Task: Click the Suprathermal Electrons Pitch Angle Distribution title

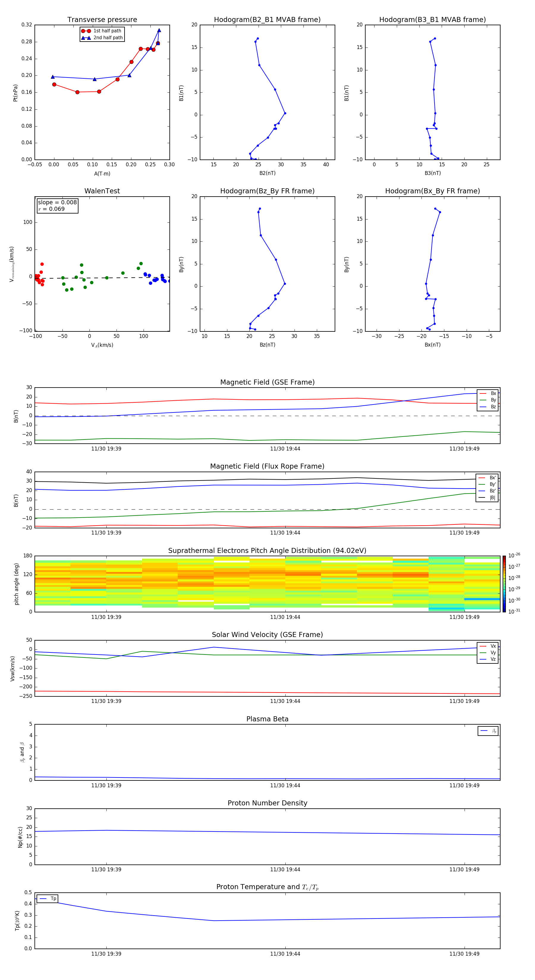Action: (x=267, y=551)
